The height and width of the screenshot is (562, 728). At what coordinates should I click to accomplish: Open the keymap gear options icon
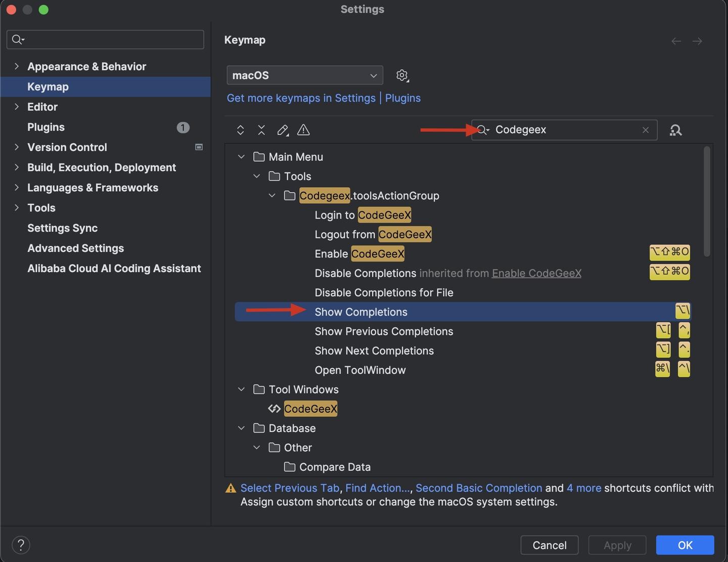point(402,75)
